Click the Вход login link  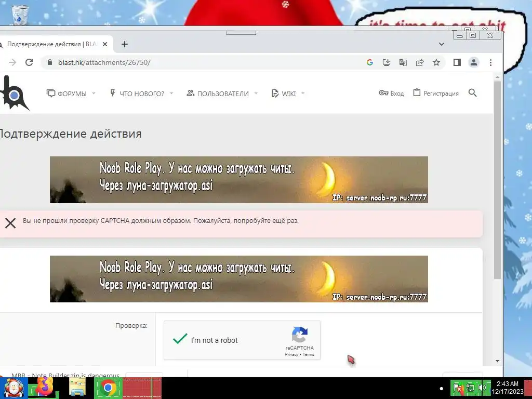(x=391, y=94)
